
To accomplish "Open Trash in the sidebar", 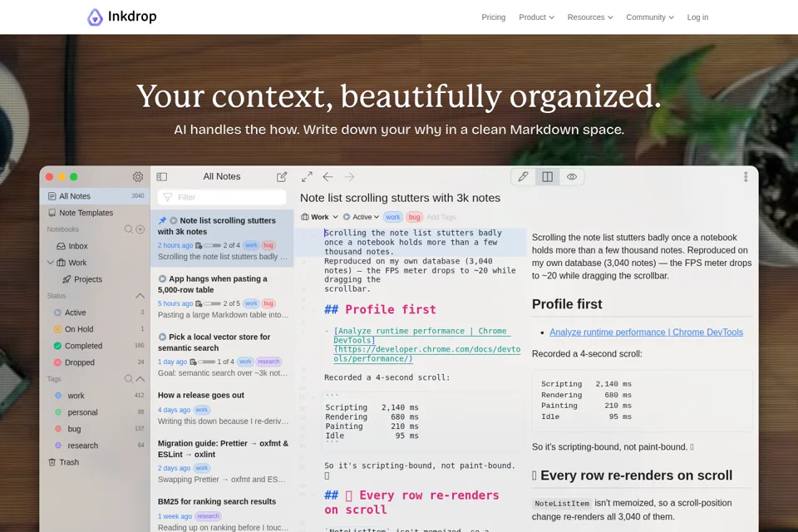I will [x=95, y=462].
